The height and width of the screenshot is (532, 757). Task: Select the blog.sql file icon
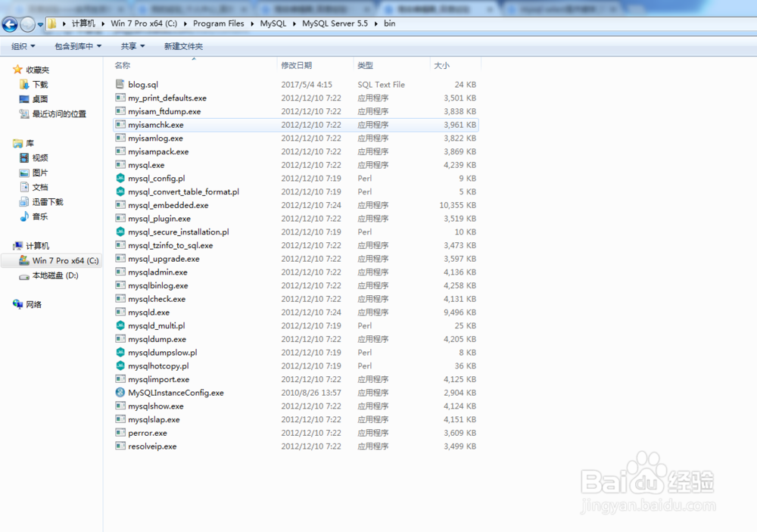(x=120, y=84)
